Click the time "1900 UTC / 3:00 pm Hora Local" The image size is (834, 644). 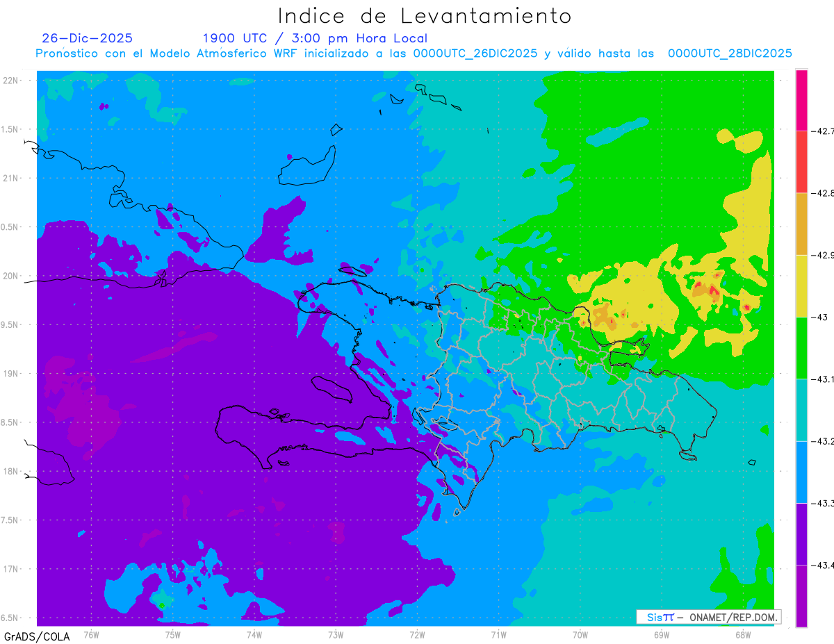315,39
